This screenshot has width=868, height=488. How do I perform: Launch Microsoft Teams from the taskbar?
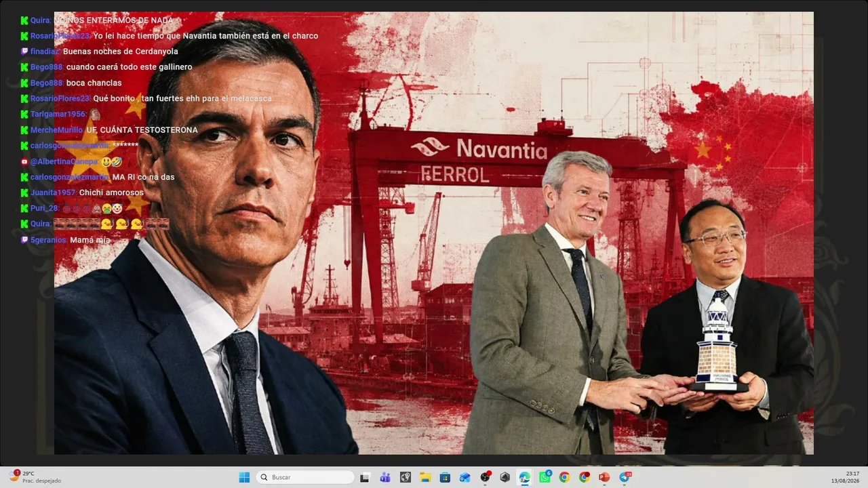385,477
